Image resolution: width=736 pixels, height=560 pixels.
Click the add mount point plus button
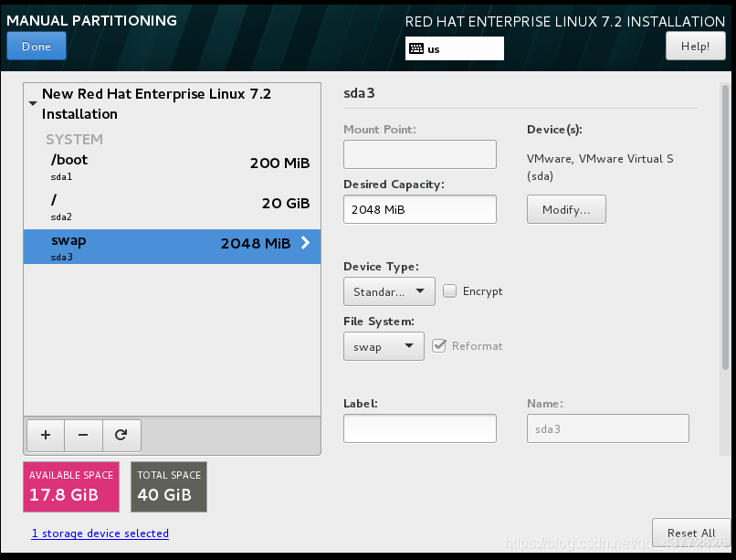click(x=46, y=435)
